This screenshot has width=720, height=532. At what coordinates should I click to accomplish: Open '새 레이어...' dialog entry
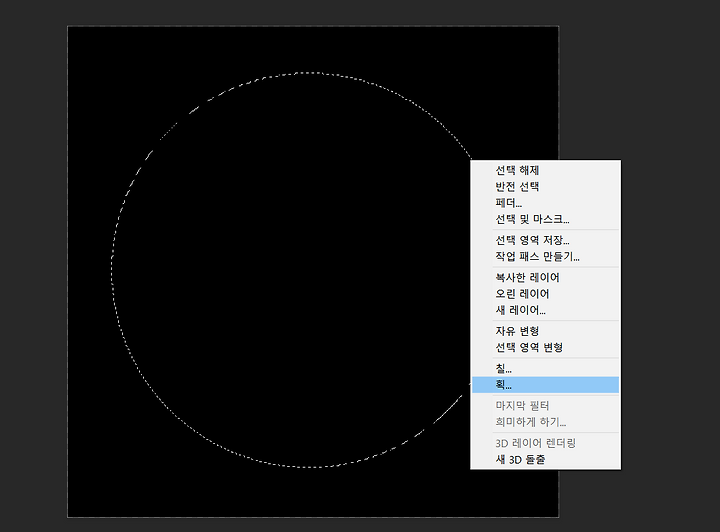pos(546,310)
